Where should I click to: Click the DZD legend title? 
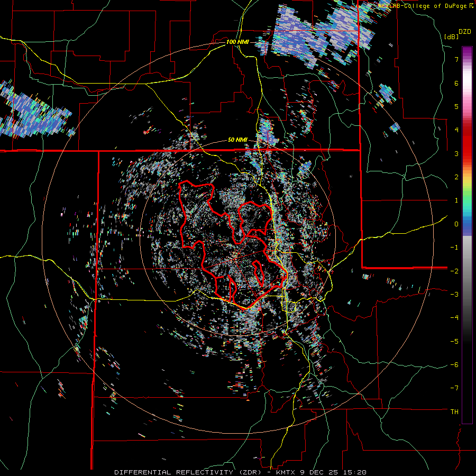tap(465, 32)
